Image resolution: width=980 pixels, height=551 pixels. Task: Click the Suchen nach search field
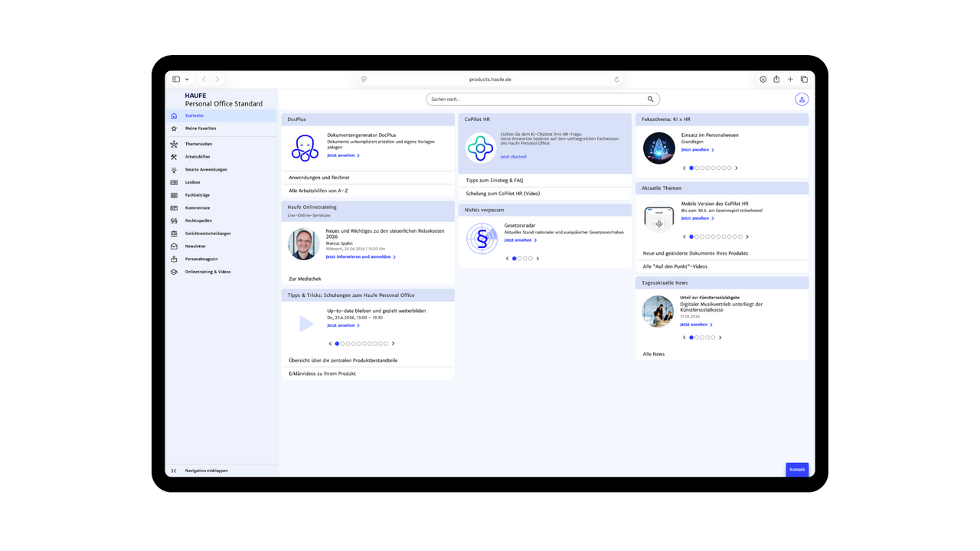(536, 99)
